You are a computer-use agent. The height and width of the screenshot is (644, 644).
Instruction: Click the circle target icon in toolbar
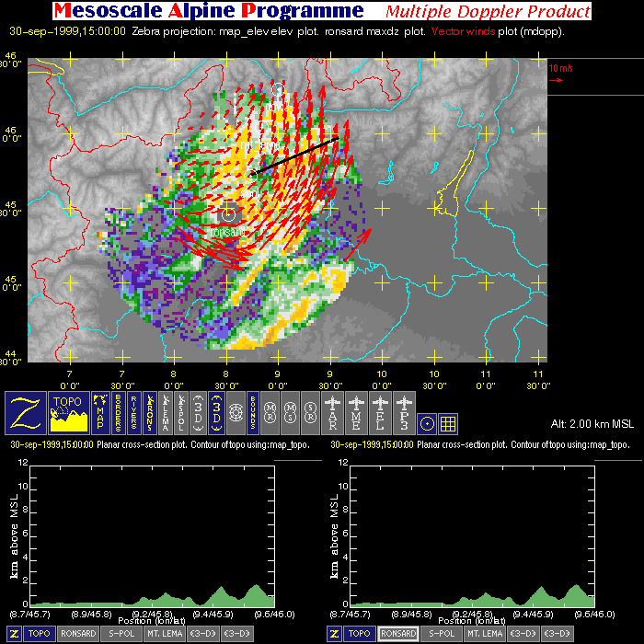pyautogui.click(x=426, y=423)
